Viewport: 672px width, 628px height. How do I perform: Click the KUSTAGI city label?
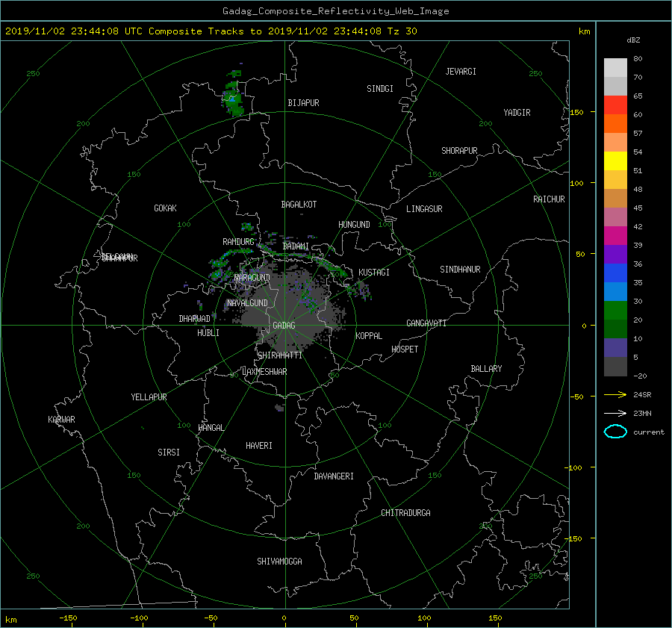pos(374,273)
